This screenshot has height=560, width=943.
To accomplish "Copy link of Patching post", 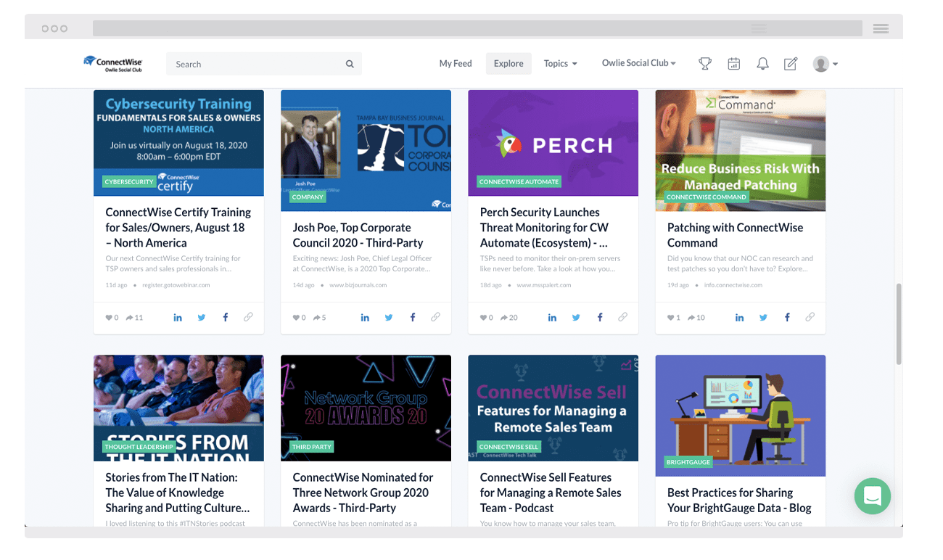I will [810, 317].
